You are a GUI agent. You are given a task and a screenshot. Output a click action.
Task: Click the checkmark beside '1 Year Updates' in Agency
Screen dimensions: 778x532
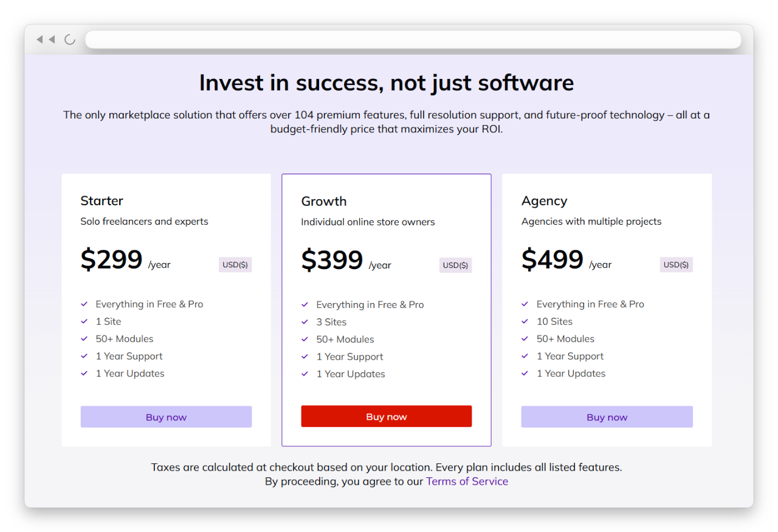click(x=525, y=373)
